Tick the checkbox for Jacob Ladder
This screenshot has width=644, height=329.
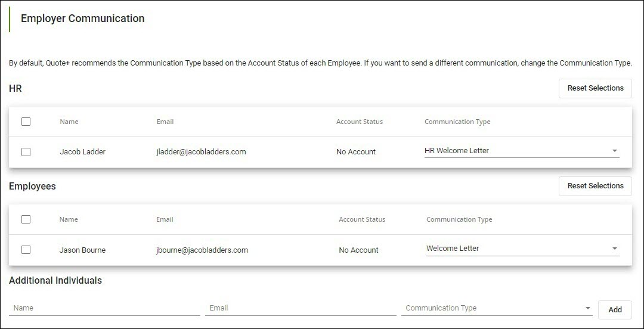[26, 152]
